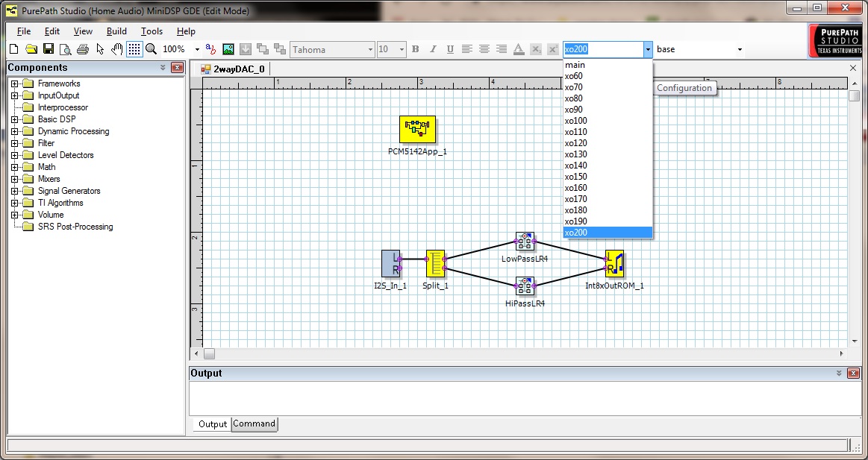Image resolution: width=868 pixels, height=460 pixels.
Task: Click the text label (ab) tool icon
Action: (211, 49)
